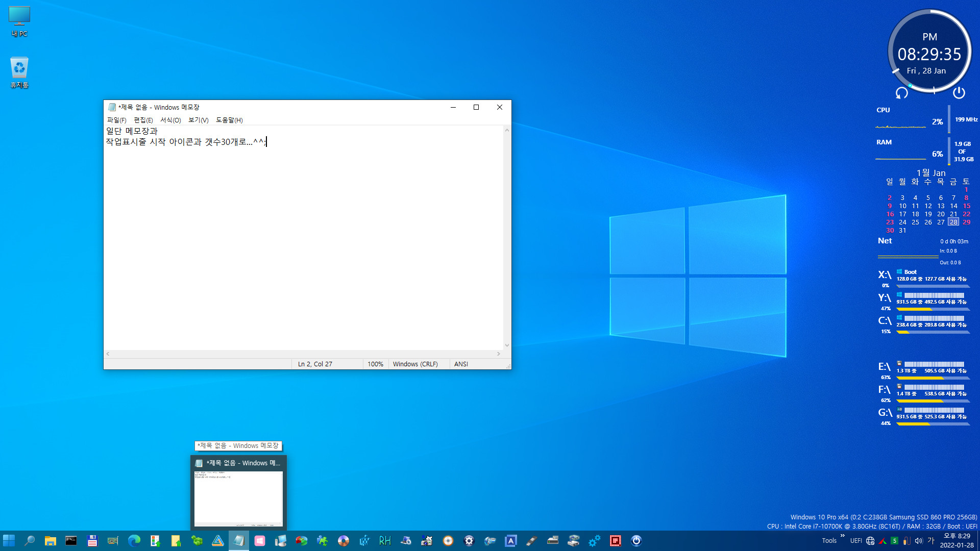
Task: Click the Notepad preview thumbnail
Action: click(238, 498)
